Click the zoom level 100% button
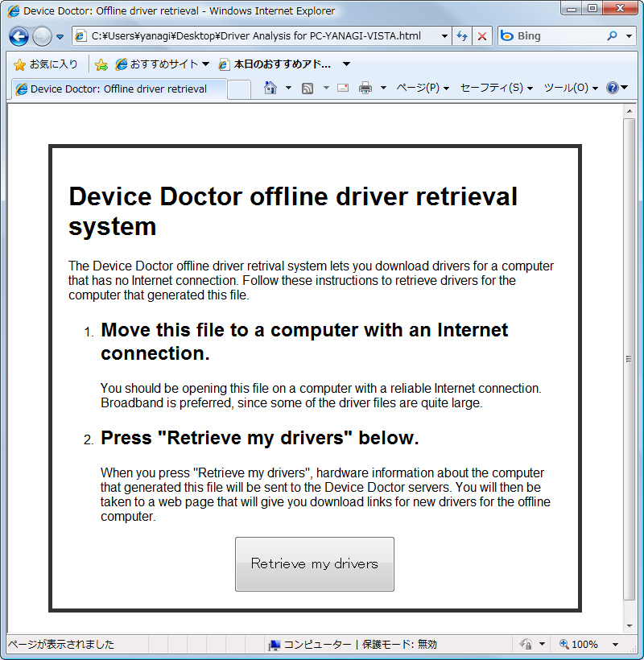This screenshot has width=644, height=660. point(579,644)
